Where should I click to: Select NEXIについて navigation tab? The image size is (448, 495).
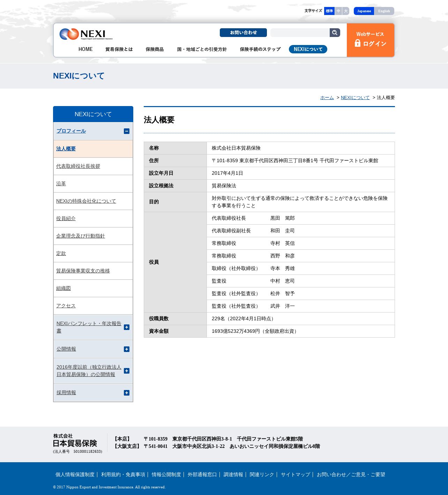pyautogui.click(x=308, y=49)
